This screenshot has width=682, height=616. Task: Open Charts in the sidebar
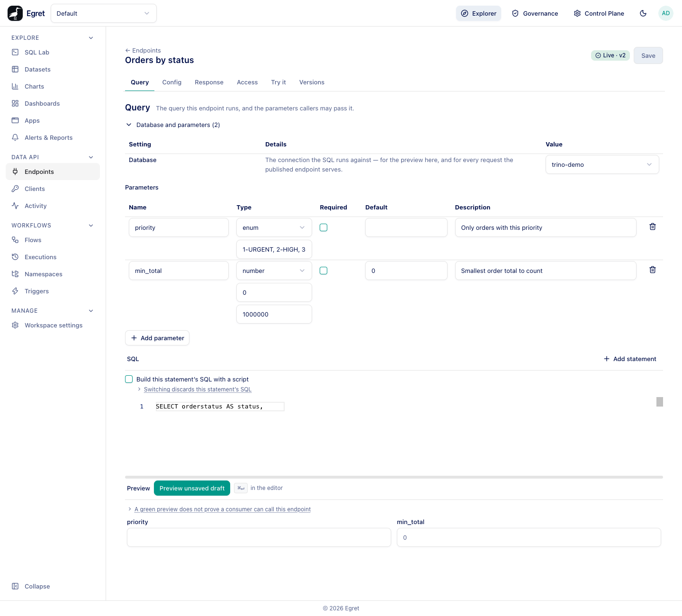pyautogui.click(x=53, y=86)
